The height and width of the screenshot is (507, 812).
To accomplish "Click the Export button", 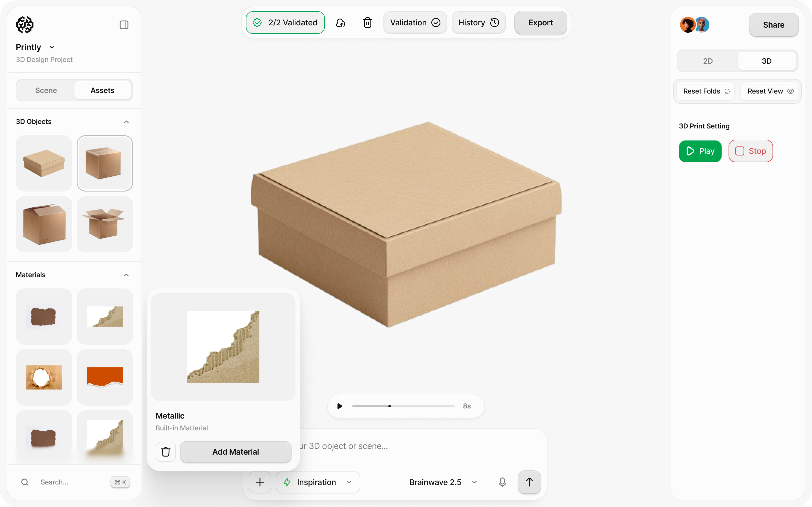I will click(x=540, y=23).
